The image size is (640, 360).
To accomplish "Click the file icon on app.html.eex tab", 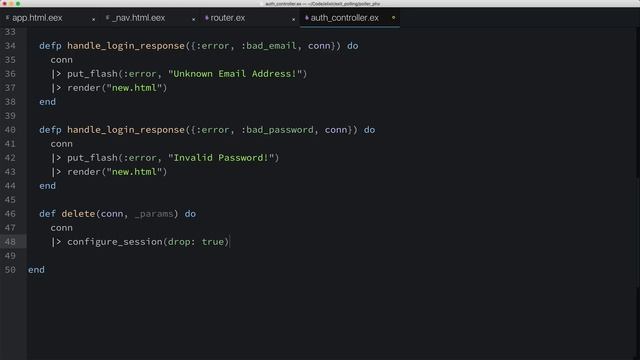I will (x=7, y=18).
